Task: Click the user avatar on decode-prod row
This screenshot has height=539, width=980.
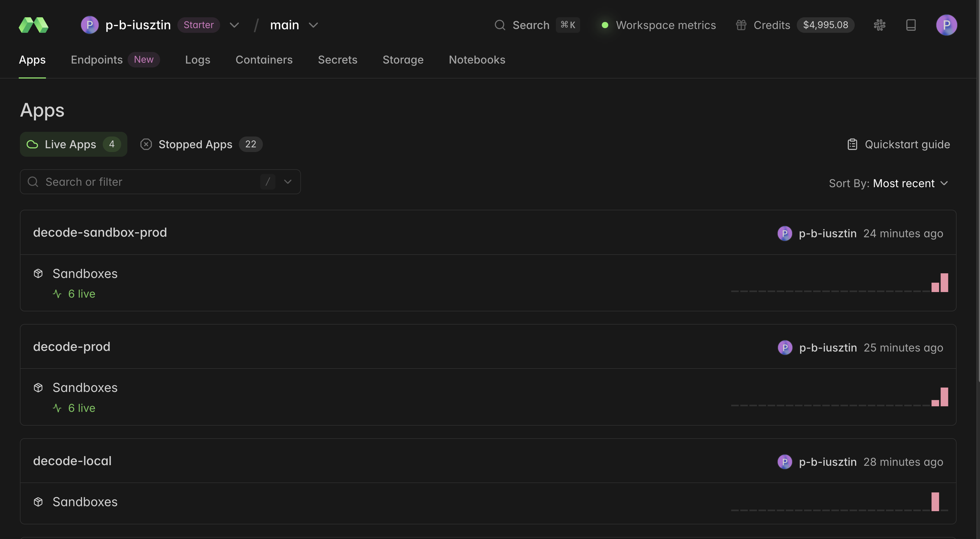Action: [785, 347]
